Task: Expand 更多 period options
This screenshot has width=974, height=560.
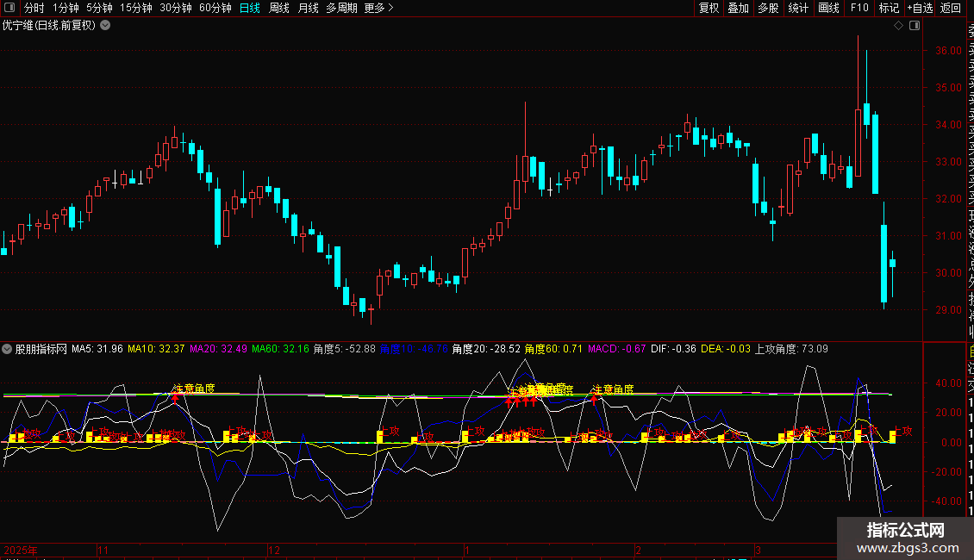Action: (x=379, y=8)
